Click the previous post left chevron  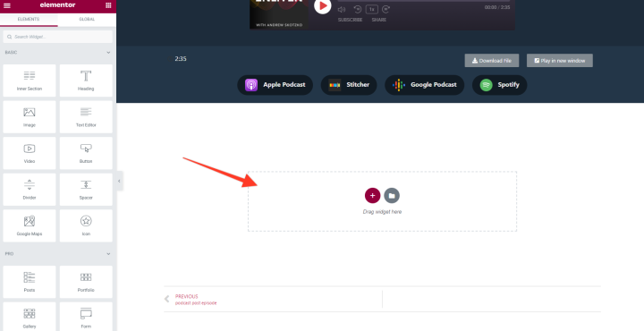click(166, 299)
